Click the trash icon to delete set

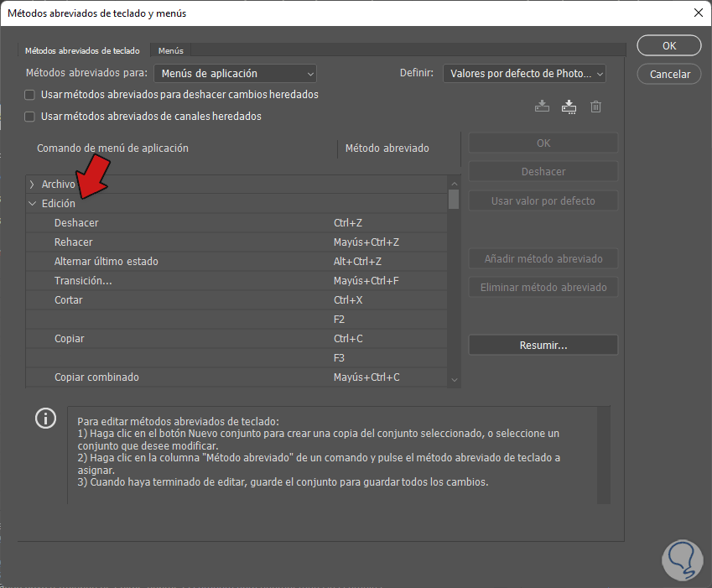tap(595, 107)
